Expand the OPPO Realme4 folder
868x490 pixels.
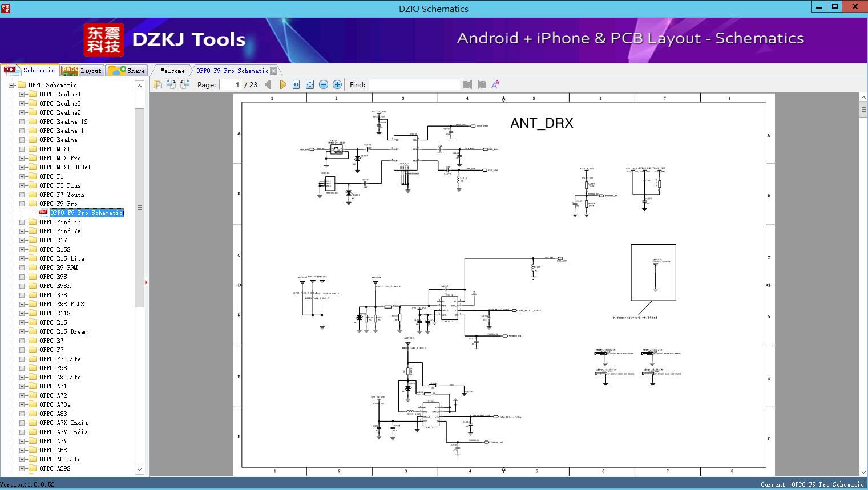pos(22,94)
